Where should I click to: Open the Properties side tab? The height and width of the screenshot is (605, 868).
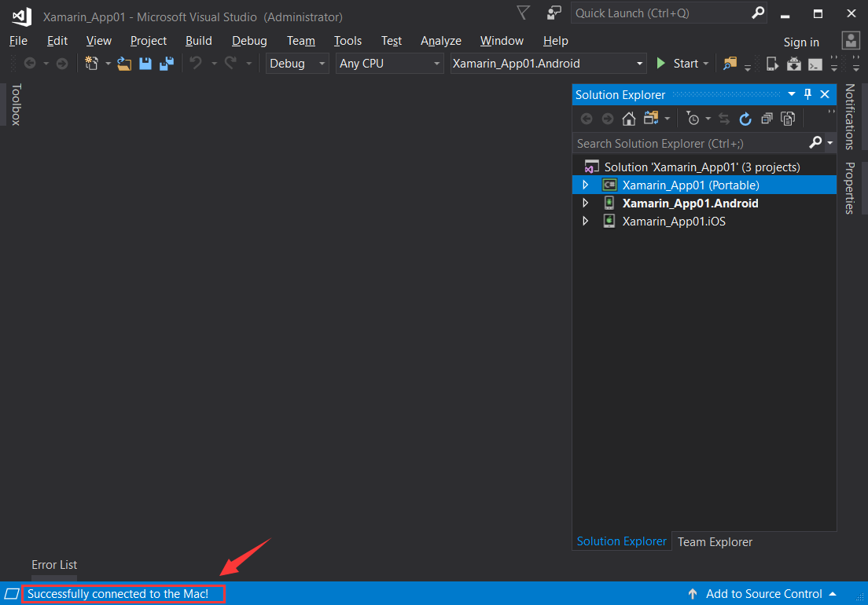[850, 188]
